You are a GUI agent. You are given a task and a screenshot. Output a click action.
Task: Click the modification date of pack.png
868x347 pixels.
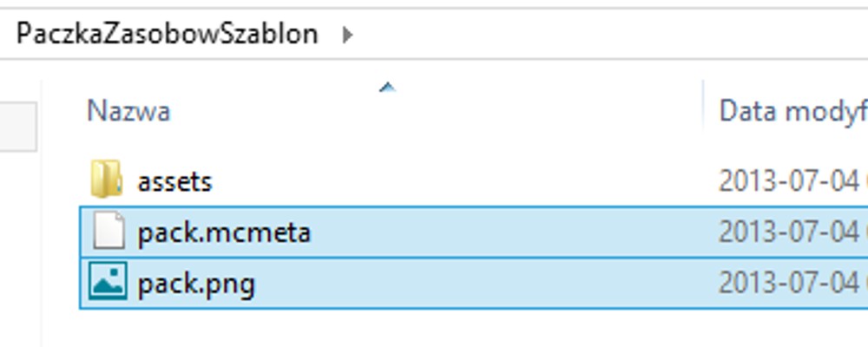(792, 284)
